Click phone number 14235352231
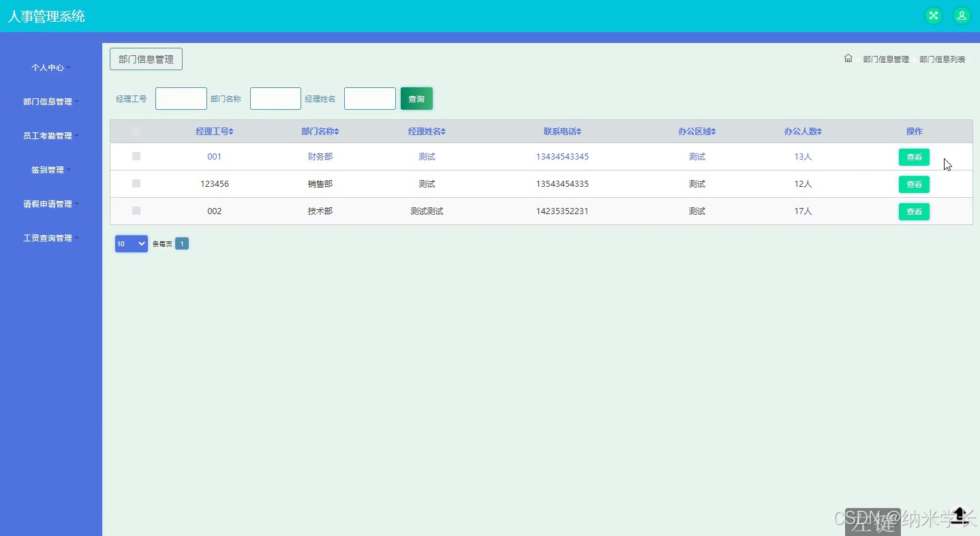 562,211
